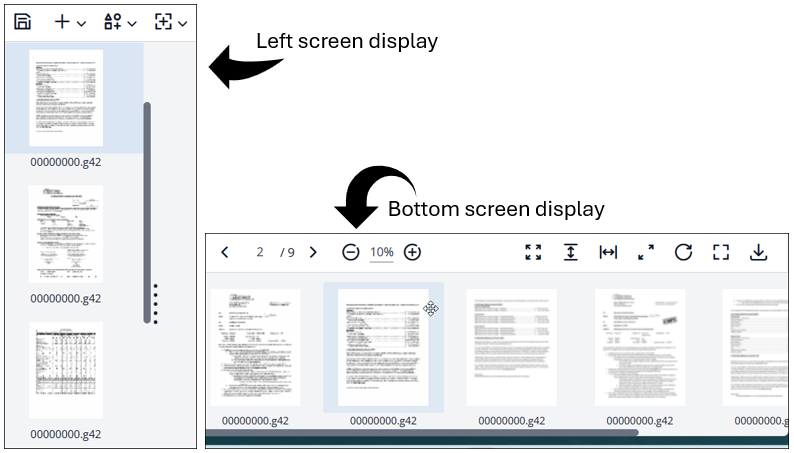Click the plus add icon
The width and height of the screenshot is (794, 453).
coord(62,22)
